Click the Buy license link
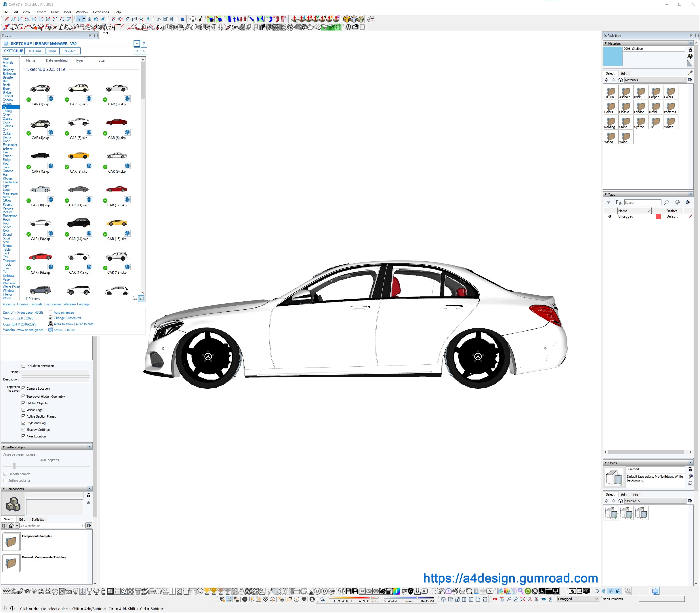The image size is (700, 613). point(53,304)
